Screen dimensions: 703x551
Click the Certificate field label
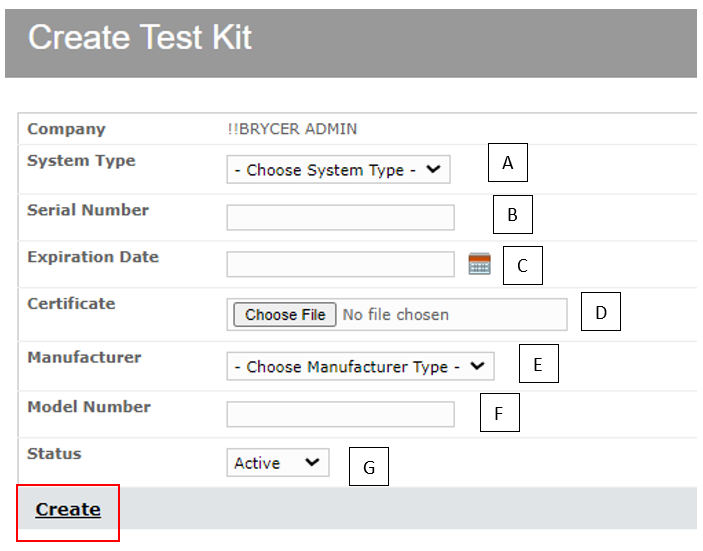tap(71, 304)
